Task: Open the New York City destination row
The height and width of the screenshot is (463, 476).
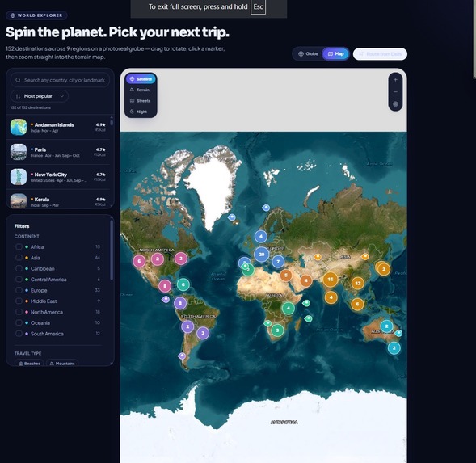Action: click(58, 177)
